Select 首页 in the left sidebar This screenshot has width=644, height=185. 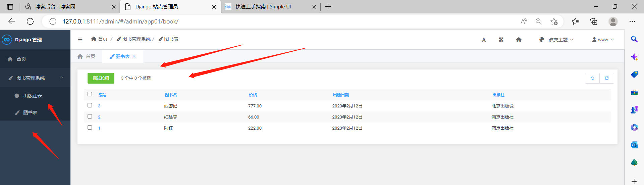[x=35, y=59]
